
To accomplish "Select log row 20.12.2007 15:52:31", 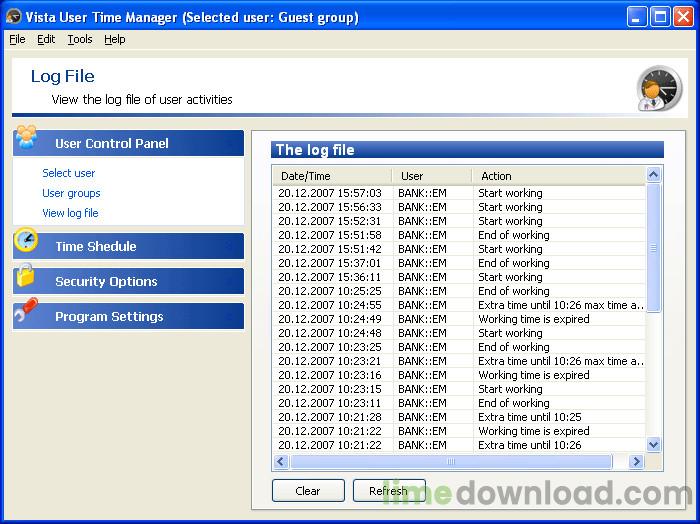I will [459, 221].
